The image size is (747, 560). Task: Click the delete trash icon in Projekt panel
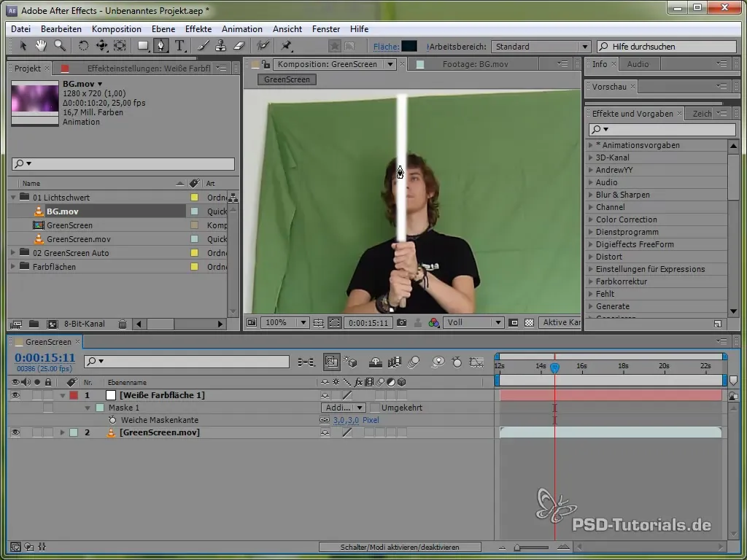pos(123,324)
